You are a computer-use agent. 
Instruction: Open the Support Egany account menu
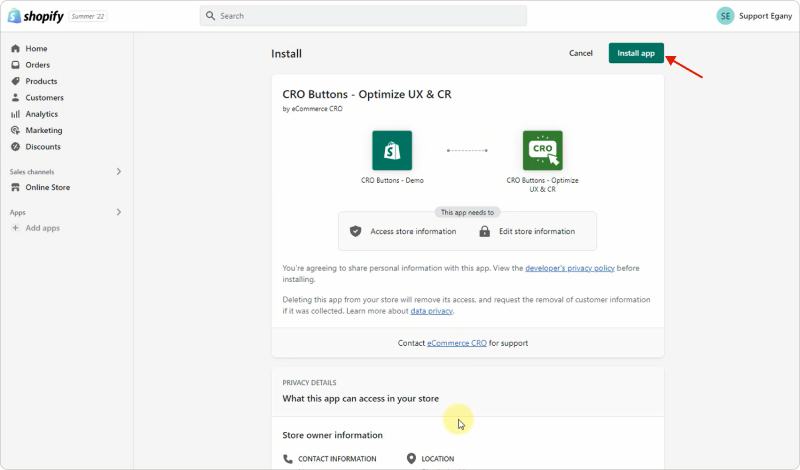[x=753, y=16]
